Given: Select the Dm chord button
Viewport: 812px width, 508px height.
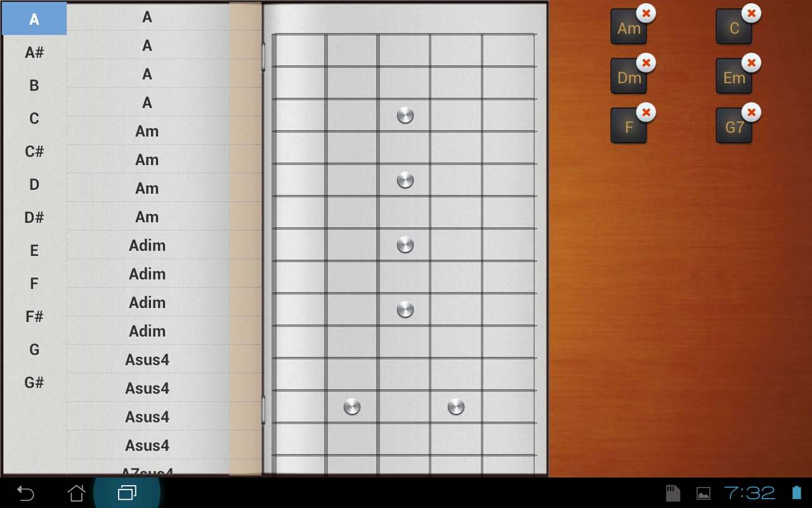Looking at the screenshot, I should click(629, 76).
